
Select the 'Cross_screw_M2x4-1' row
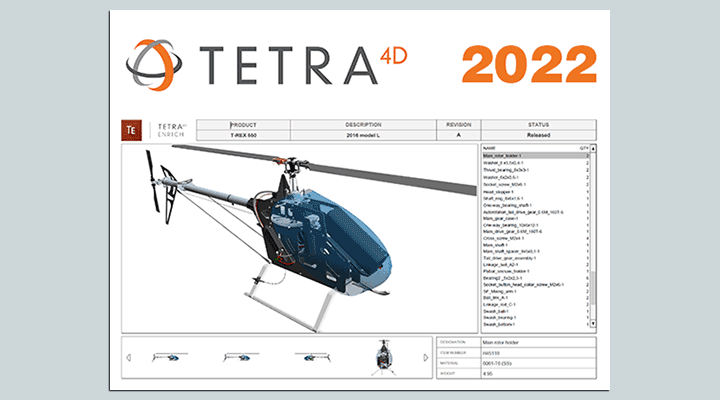[535, 238]
